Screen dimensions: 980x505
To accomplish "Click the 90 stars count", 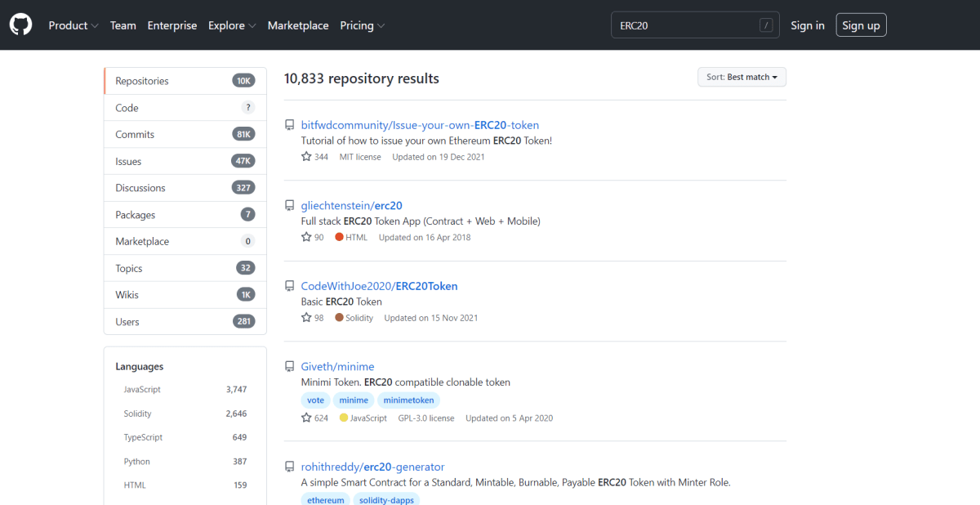I will pyautogui.click(x=312, y=237).
